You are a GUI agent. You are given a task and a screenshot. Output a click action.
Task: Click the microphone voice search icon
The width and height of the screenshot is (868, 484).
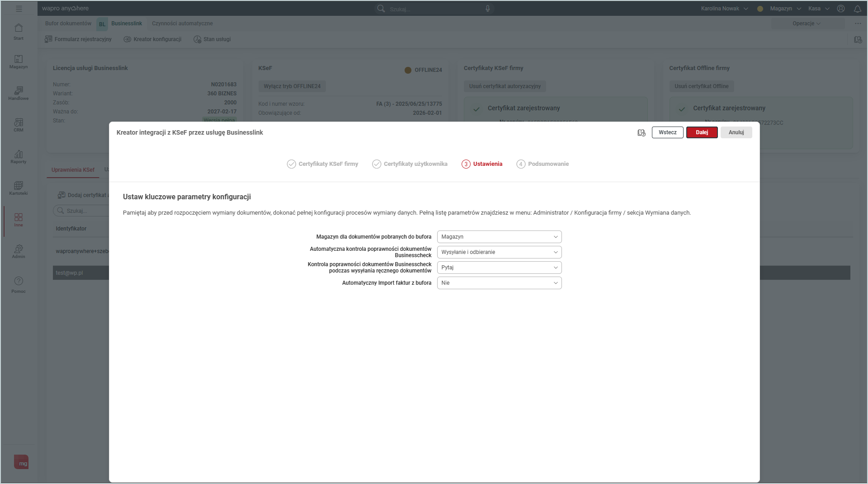point(488,9)
